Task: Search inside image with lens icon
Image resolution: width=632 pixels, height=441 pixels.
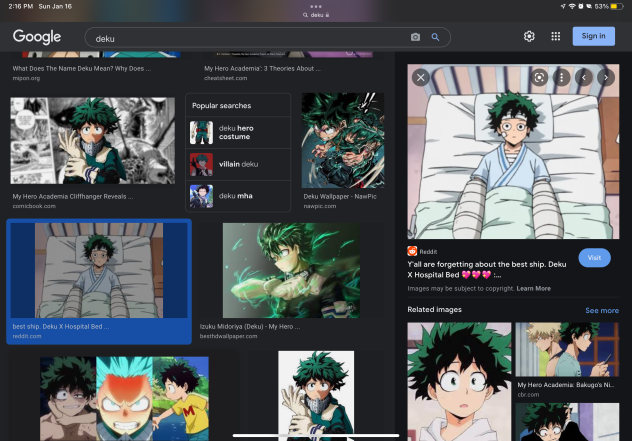Action: coord(539,77)
